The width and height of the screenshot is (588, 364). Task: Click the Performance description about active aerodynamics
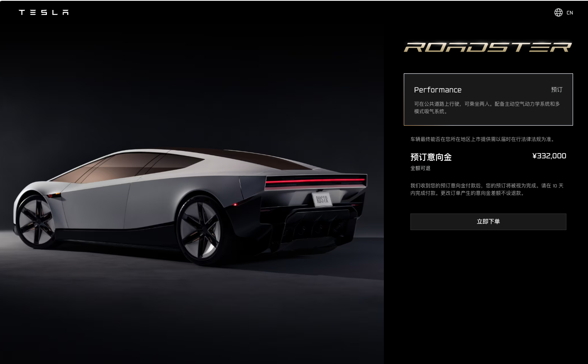tap(487, 107)
